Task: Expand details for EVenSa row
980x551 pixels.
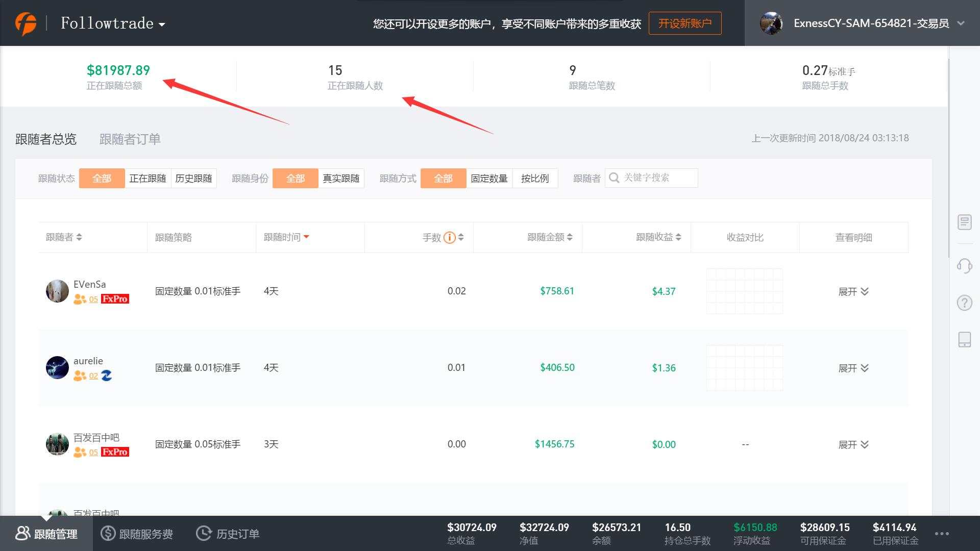Action: (x=853, y=291)
